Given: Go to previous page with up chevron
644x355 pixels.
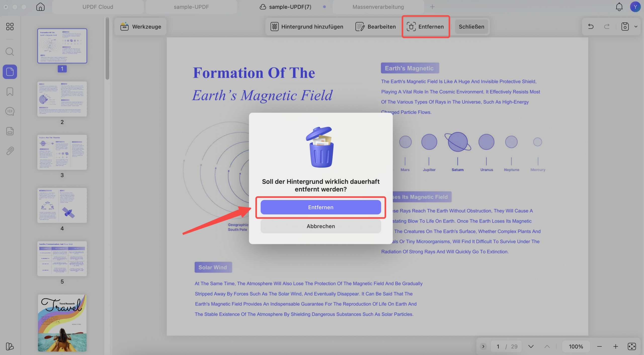Looking at the screenshot, I should coord(547,346).
